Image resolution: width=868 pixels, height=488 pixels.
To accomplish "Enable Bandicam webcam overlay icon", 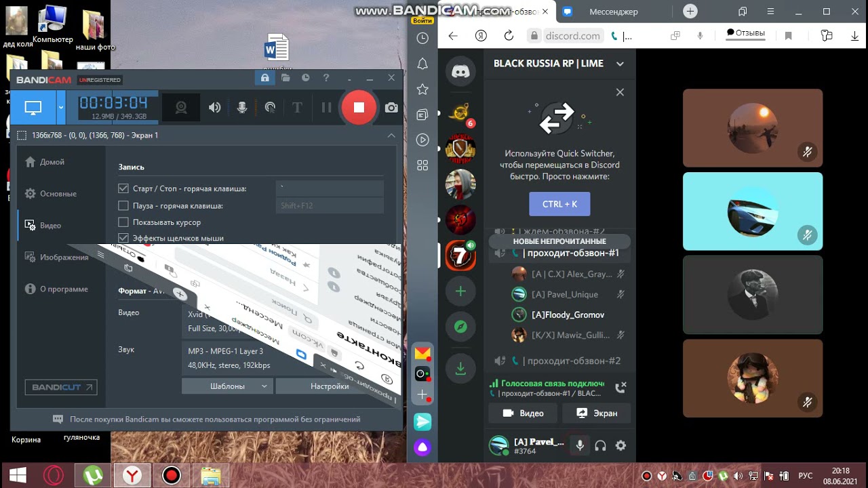I will pyautogui.click(x=181, y=107).
